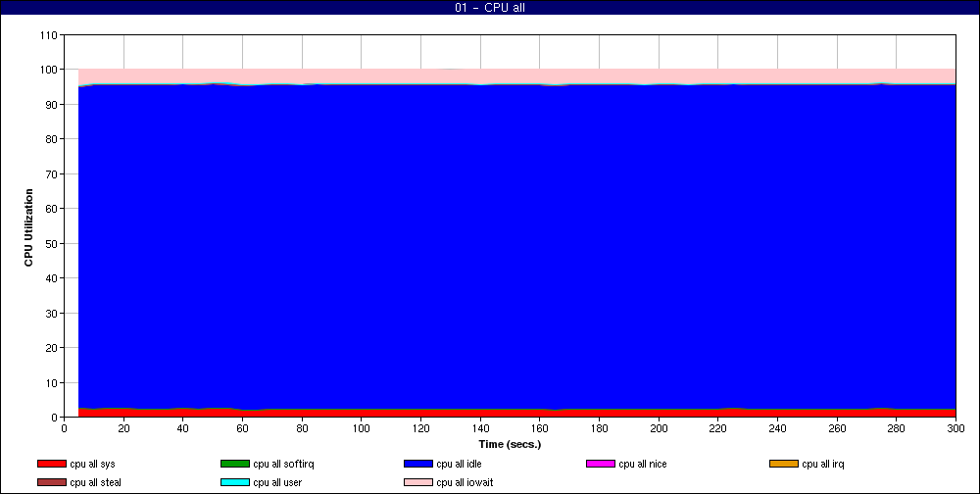Click the 'cpu all irq' legend label

tap(823, 464)
